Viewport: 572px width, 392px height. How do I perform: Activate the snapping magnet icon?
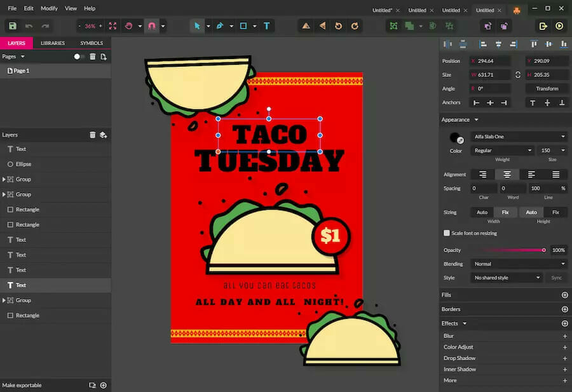tap(152, 26)
